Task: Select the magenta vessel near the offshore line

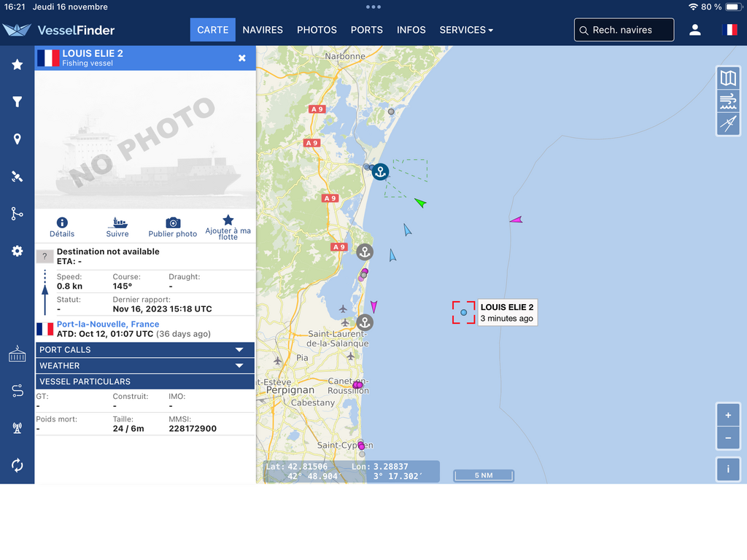Action: (516, 220)
